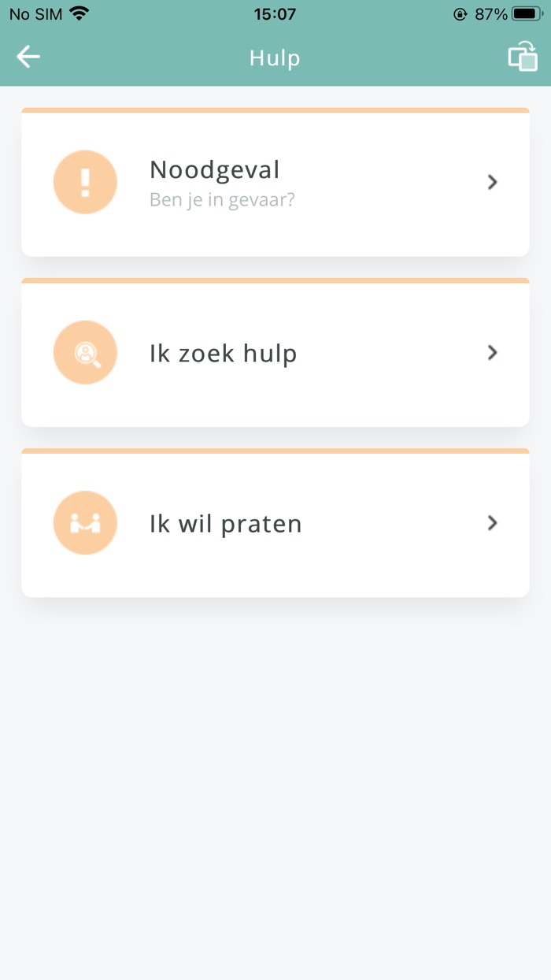
Task: Tap the Noodgeval exclamation mark icon
Action: click(85, 182)
